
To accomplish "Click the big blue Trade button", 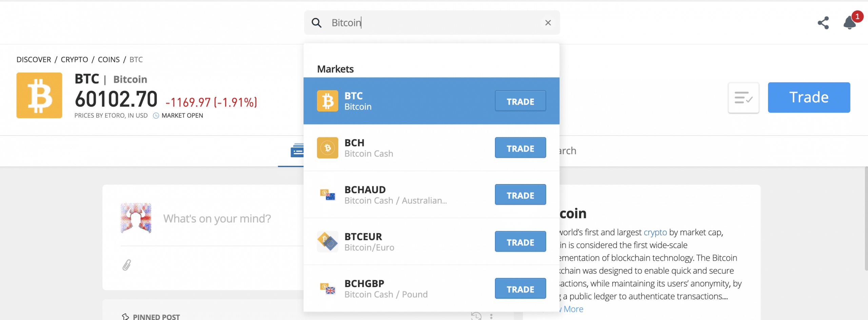I will click(809, 97).
